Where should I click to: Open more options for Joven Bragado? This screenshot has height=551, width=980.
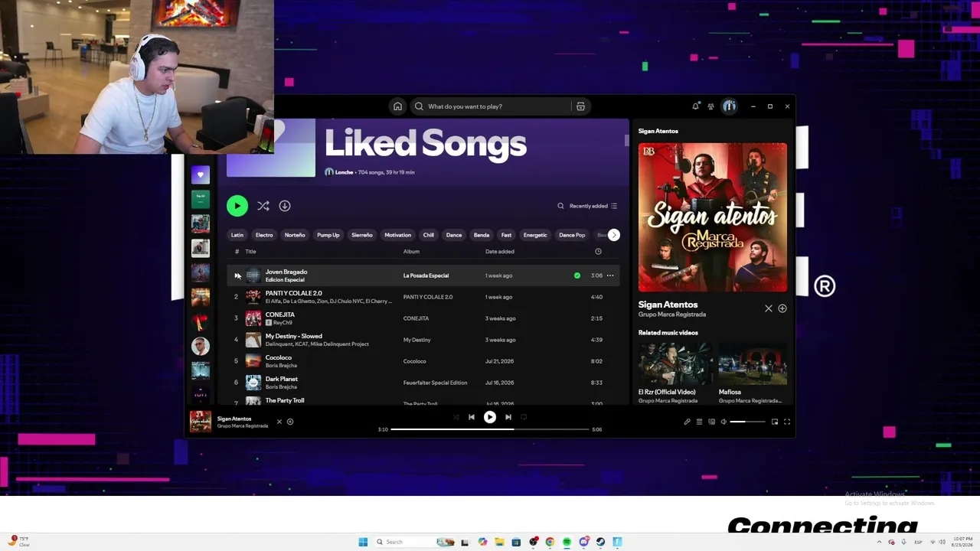coord(610,275)
